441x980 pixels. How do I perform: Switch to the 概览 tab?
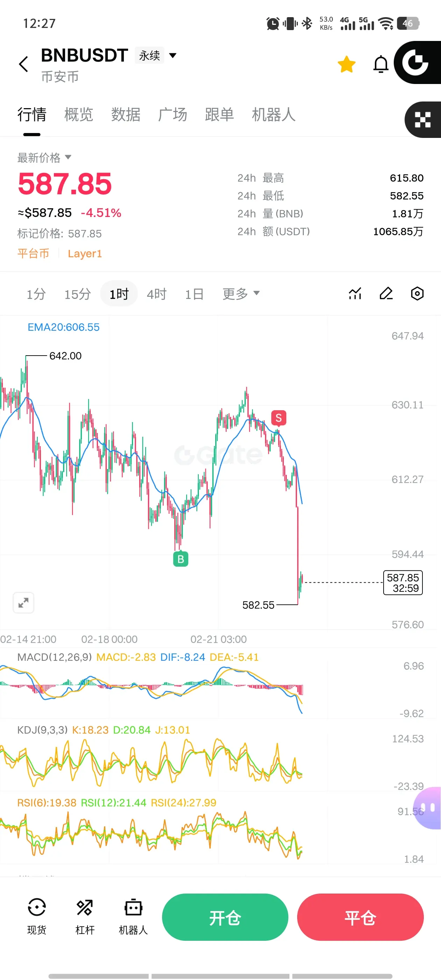(x=79, y=114)
